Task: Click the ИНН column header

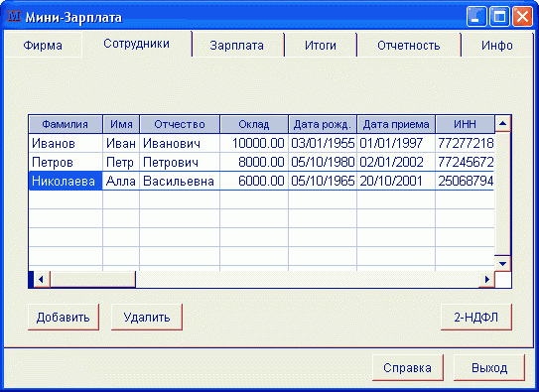Action: [466, 124]
